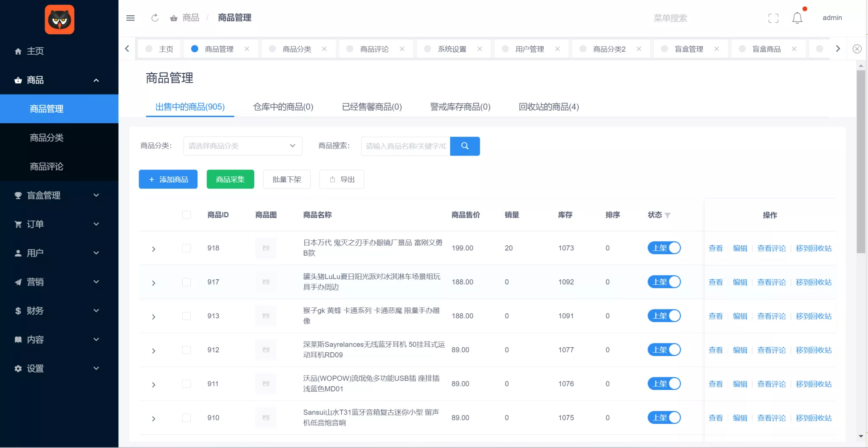Select all products via header checkbox
This screenshot has height=448, width=868.
pyautogui.click(x=186, y=215)
